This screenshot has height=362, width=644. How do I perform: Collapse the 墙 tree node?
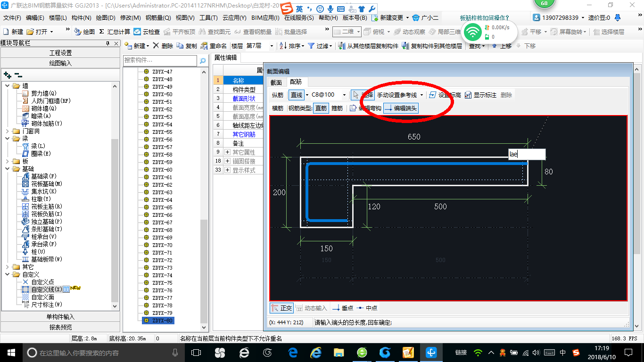click(x=8, y=86)
